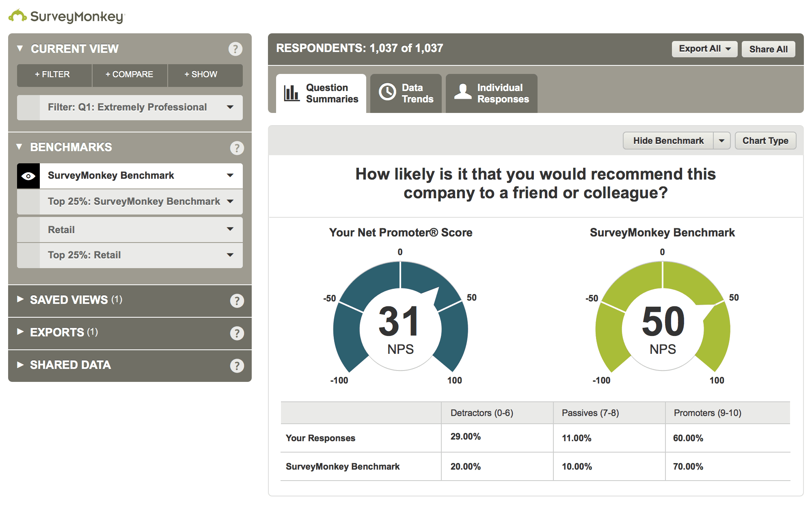Open help for Saved Views

pyautogui.click(x=237, y=301)
